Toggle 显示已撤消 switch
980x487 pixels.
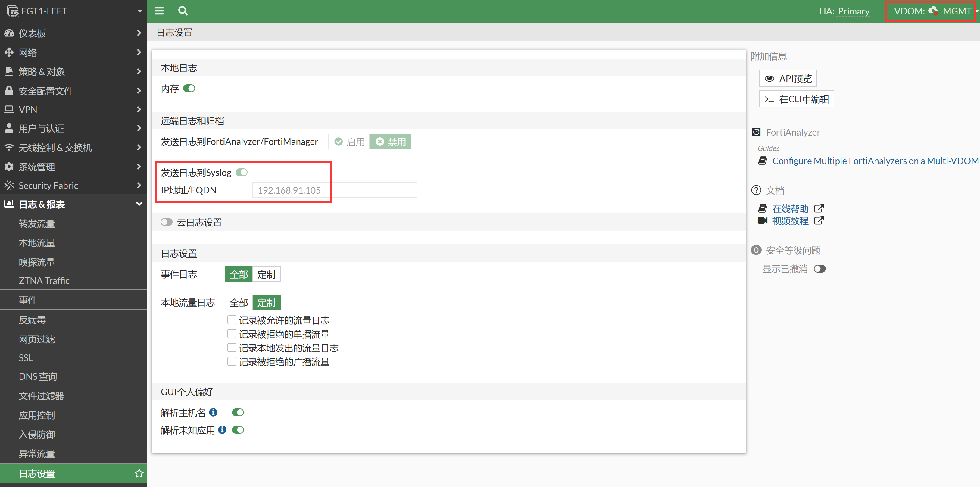[819, 269]
